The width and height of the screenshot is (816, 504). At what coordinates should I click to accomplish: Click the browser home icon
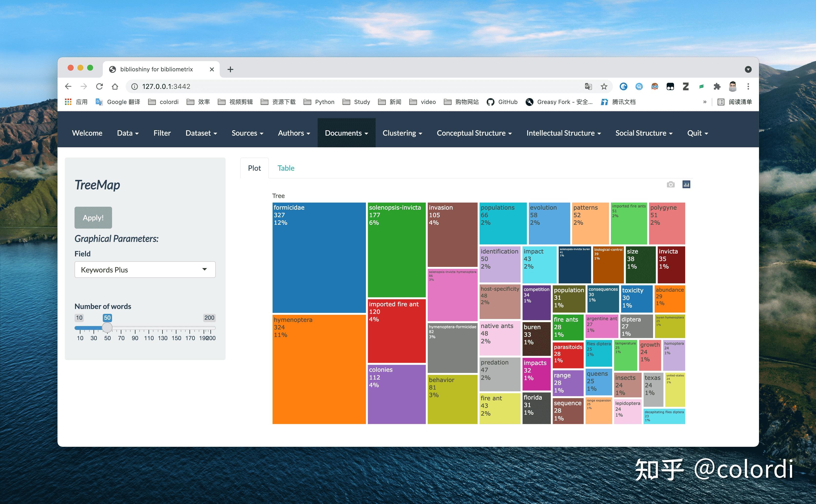[115, 87]
